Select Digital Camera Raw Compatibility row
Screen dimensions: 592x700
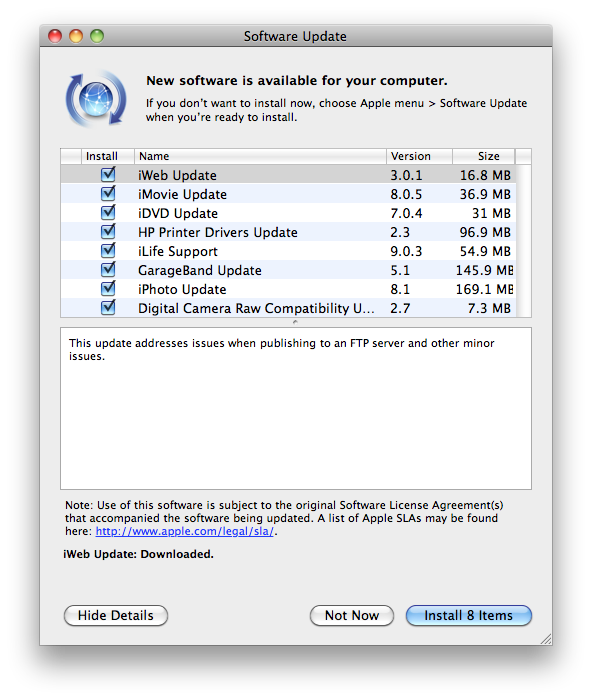288,308
